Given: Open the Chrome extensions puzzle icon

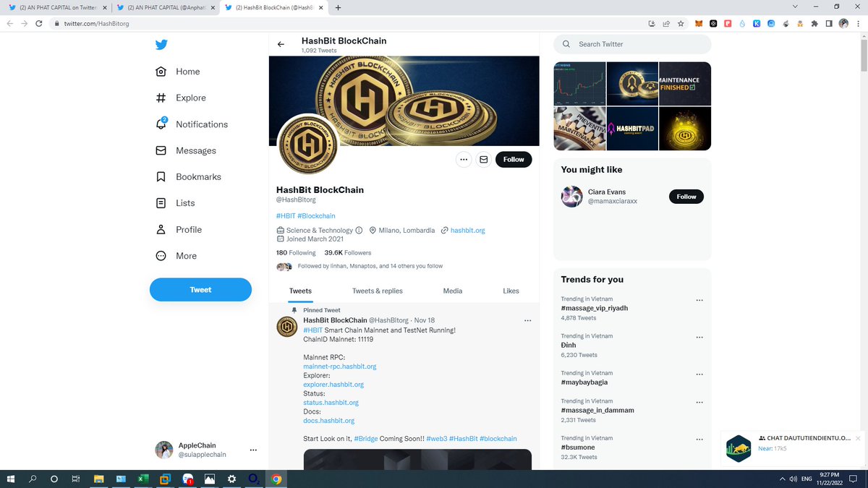Looking at the screenshot, I should [x=814, y=23].
